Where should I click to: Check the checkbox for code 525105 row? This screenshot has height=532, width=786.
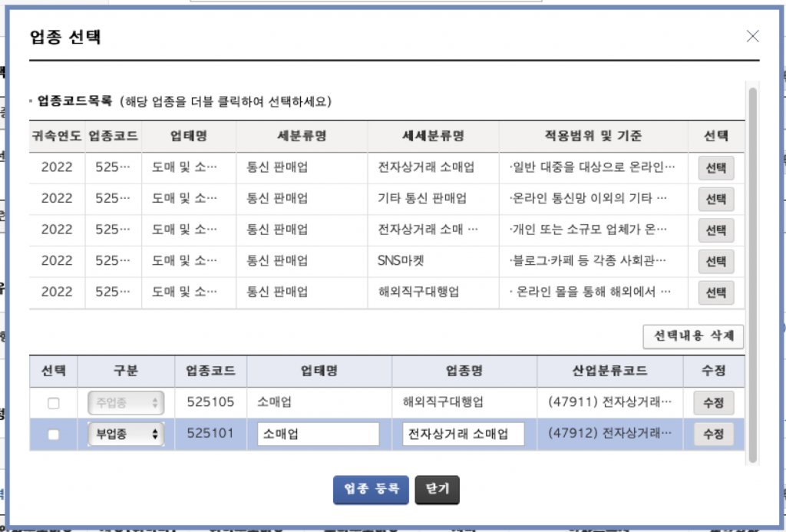coord(53,402)
